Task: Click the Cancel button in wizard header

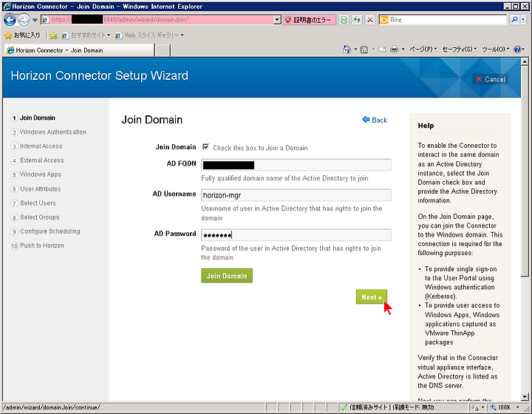Action: coord(491,79)
